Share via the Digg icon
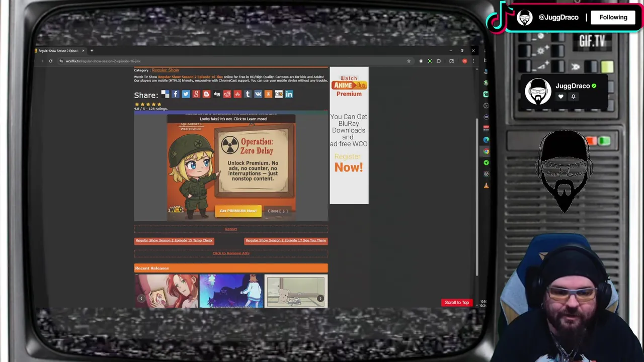 click(x=217, y=94)
